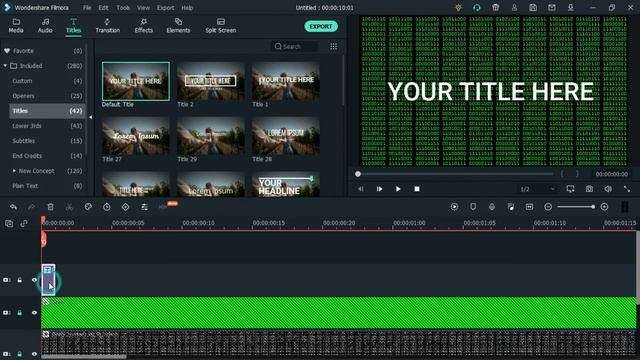Select the Title 2 thumbnail

(211, 81)
